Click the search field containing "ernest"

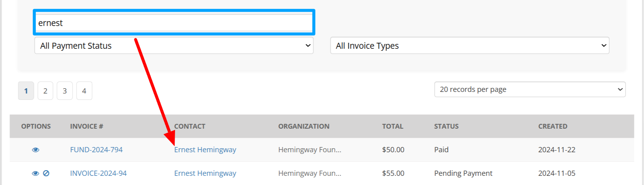click(174, 23)
